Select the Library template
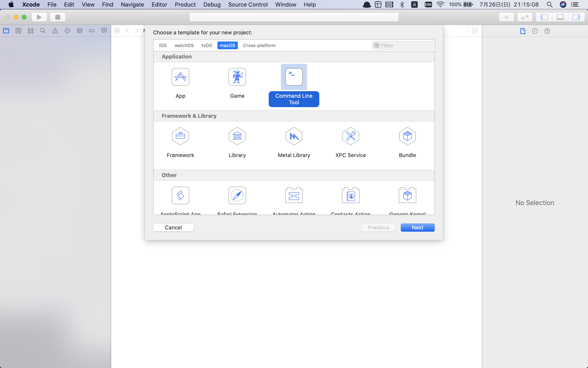Screen dimensions: 588x368 coord(237,143)
